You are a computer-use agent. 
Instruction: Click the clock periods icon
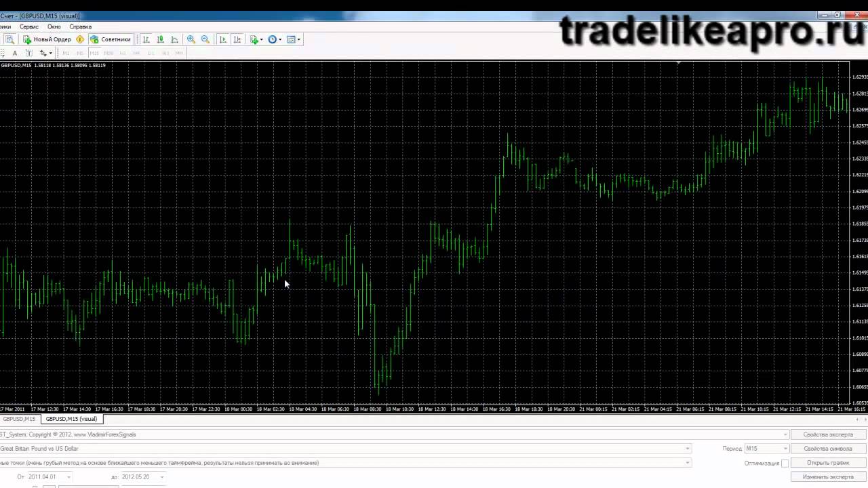273,39
